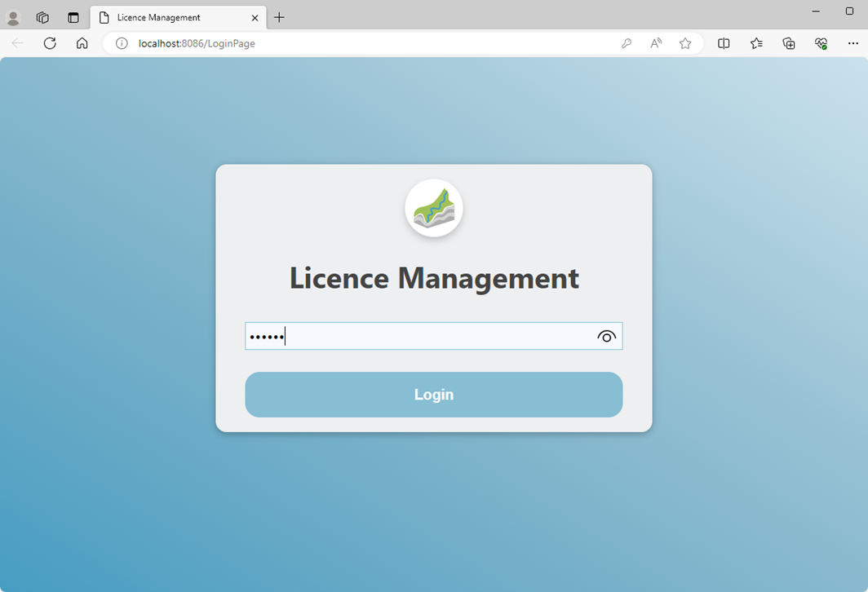
Task: Open Browser essentials heart icon
Action: point(821,43)
